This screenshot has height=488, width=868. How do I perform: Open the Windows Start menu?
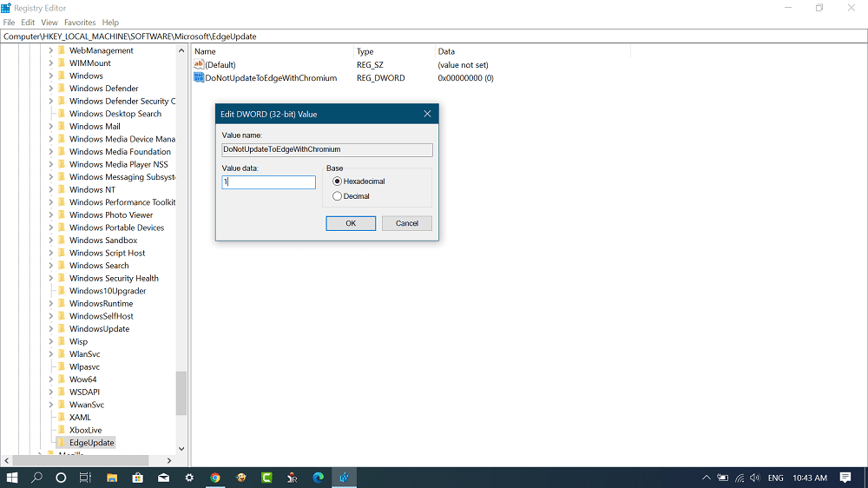(11, 478)
